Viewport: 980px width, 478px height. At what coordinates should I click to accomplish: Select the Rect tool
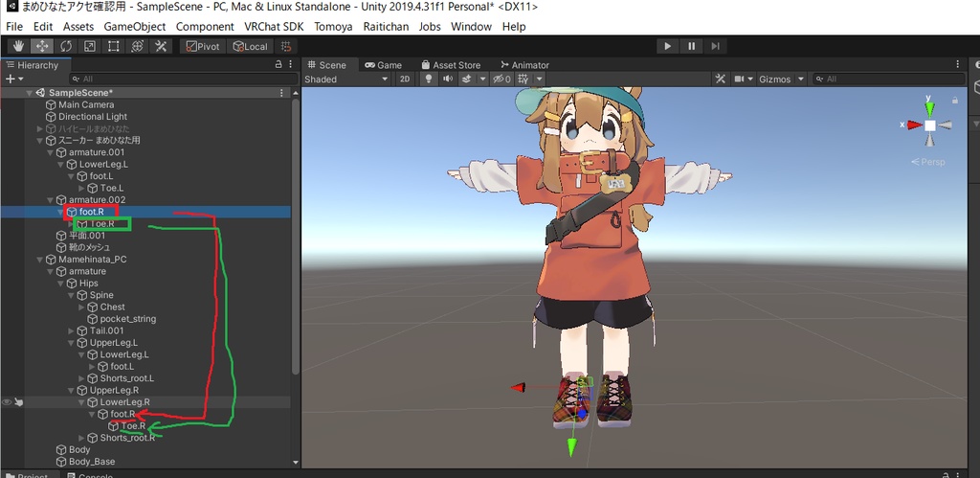113,46
